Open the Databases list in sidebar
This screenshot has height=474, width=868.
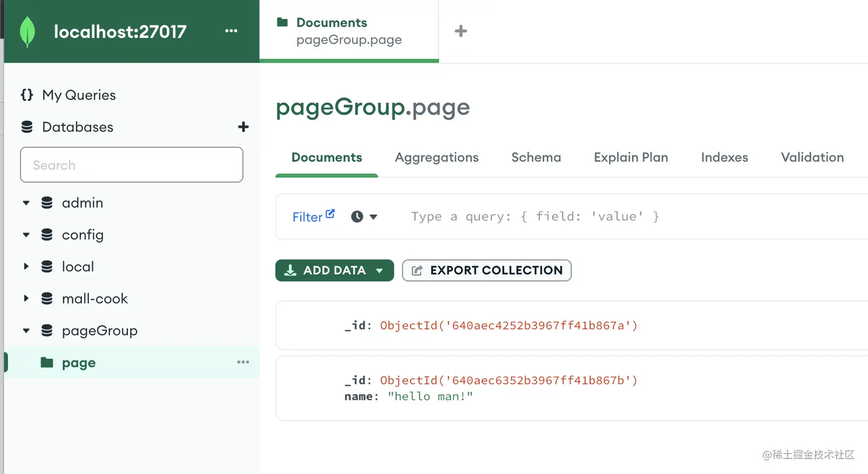pos(77,127)
